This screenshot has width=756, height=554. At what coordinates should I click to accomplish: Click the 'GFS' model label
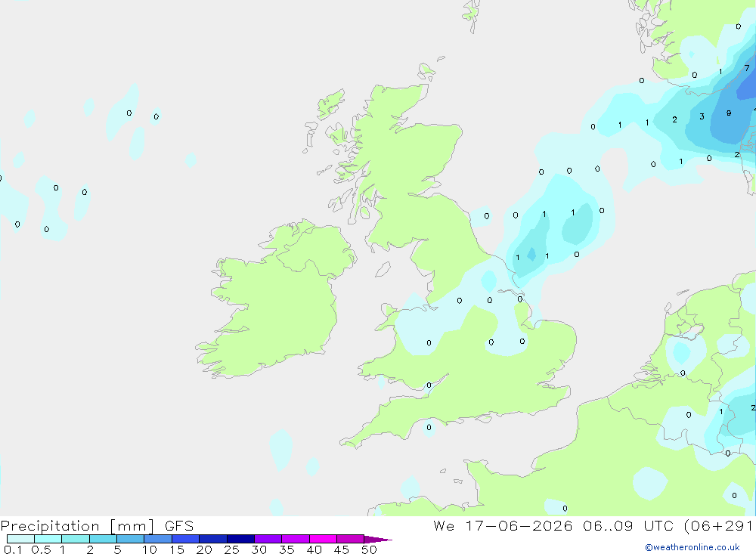click(179, 525)
